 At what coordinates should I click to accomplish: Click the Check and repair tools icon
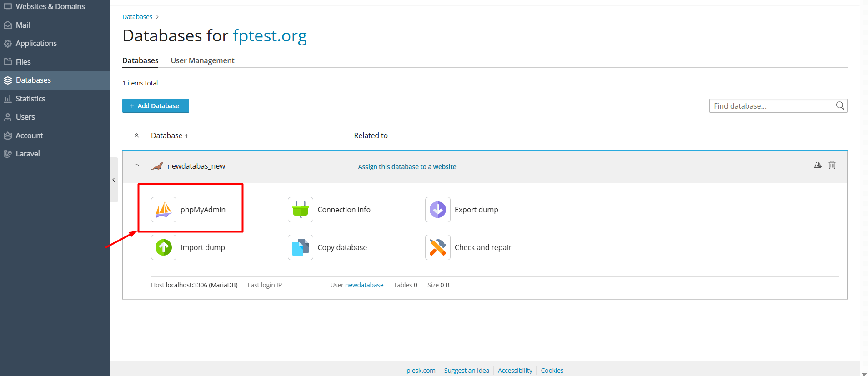click(x=438, y=247)
